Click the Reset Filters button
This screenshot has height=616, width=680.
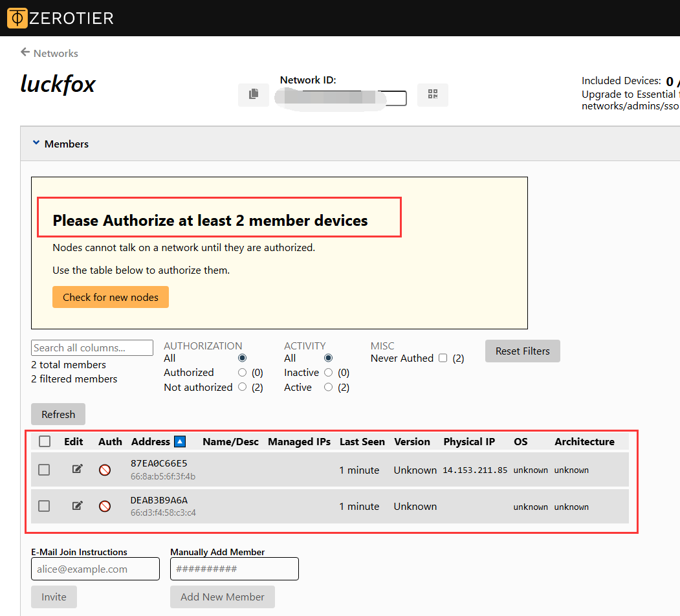pyautogui.click(x=522, y=351)
